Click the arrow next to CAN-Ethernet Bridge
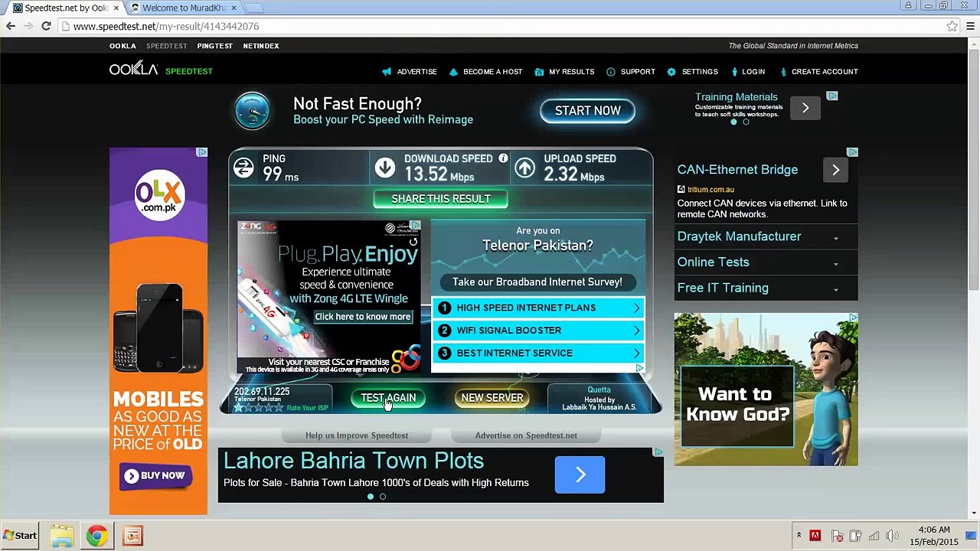980x551 pixels. pyautogui.click(x=836, y=170)
